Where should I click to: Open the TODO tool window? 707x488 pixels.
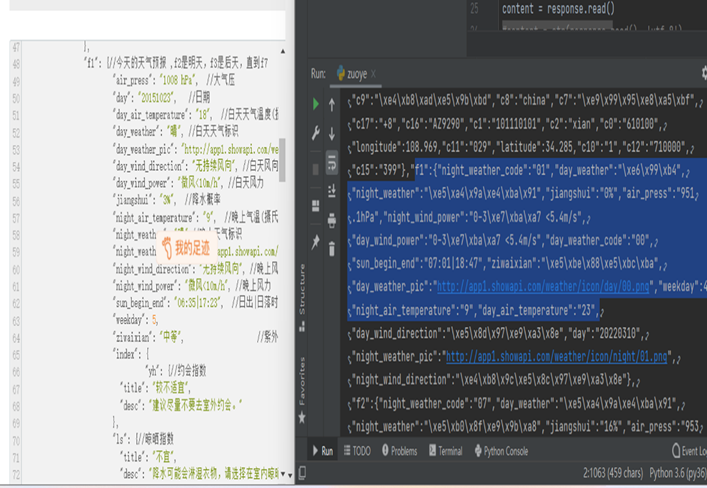[x=357, y=451]
